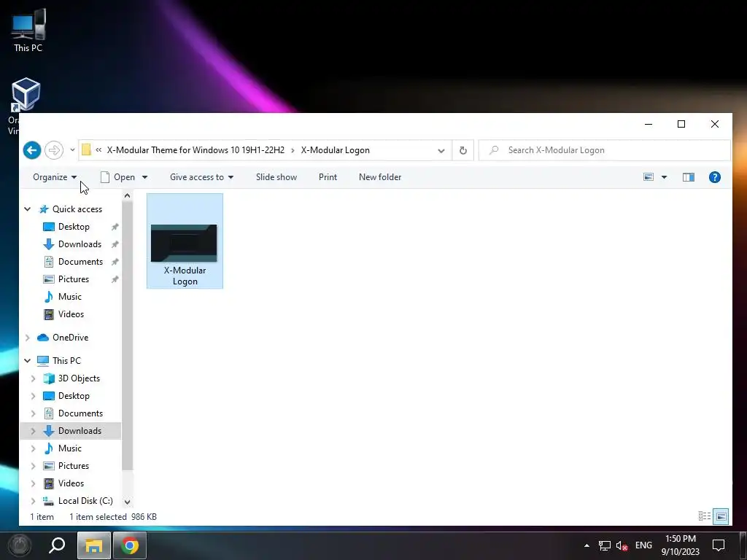Open address bar history dropdown
The height and width of the screenshot is (560, 747).
click(x=441, y=150)
